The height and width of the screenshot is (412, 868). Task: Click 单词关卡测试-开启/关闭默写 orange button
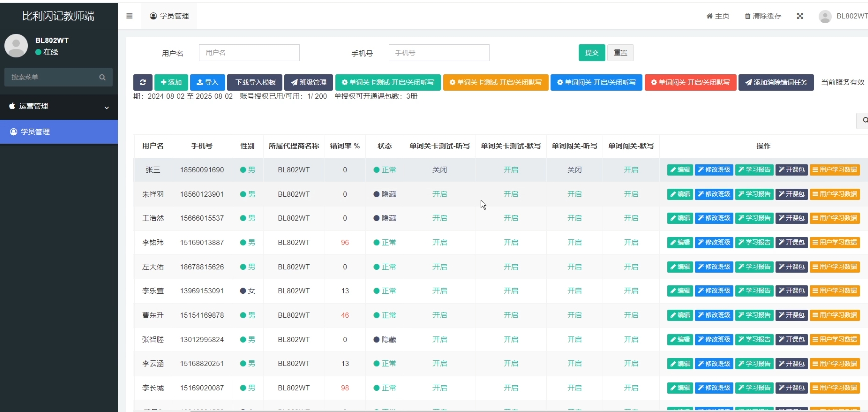point(496,82)
